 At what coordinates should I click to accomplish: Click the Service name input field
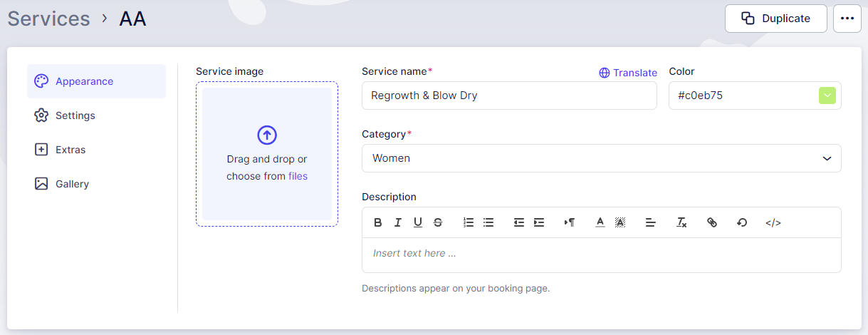coord(508,96)
